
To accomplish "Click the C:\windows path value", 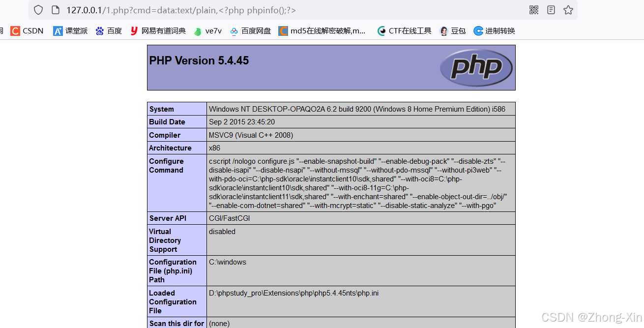I will click(x=228, y=262).
